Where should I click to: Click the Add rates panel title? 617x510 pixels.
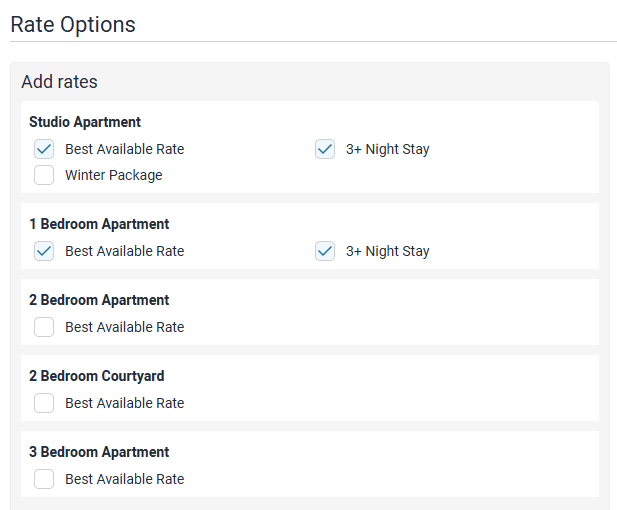coord(59,82)
